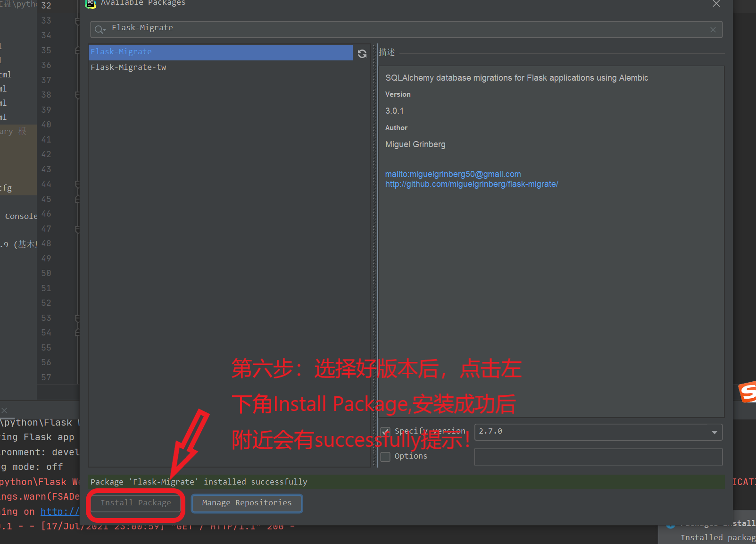Click the search magnifier icon
Image resolution: width=756 pixels, height=544 pixels.
(x=100, y=29)
